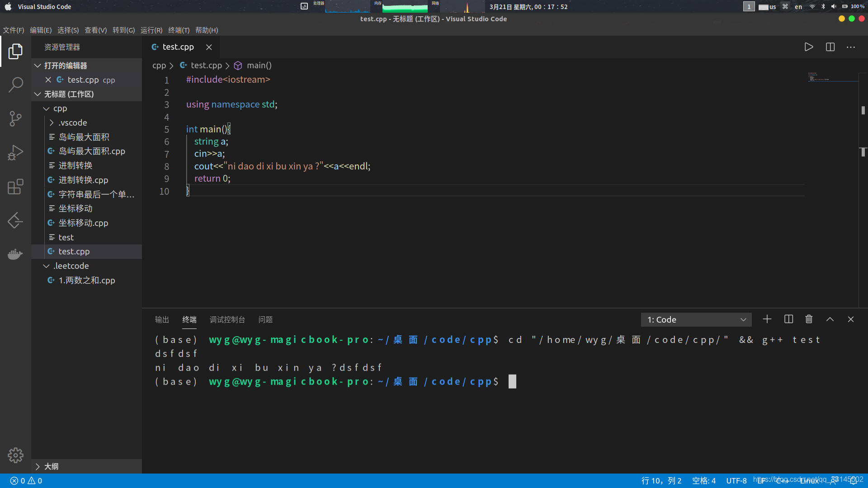Open the Source Control view icon
This screenshot has width=868, height=488.
pos(15,119)
